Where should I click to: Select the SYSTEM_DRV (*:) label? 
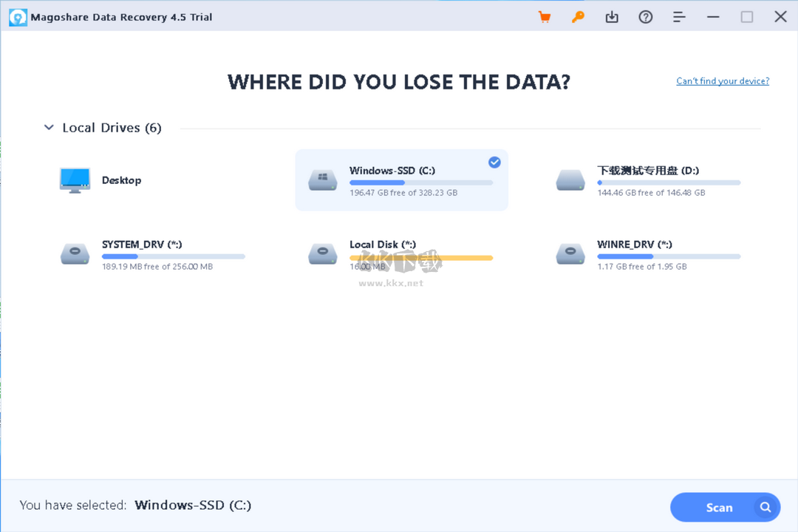tap(142, 245)
